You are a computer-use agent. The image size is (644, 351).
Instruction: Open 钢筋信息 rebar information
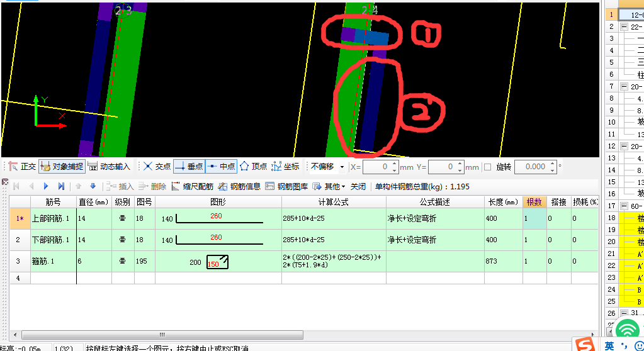tap(239, 186)
